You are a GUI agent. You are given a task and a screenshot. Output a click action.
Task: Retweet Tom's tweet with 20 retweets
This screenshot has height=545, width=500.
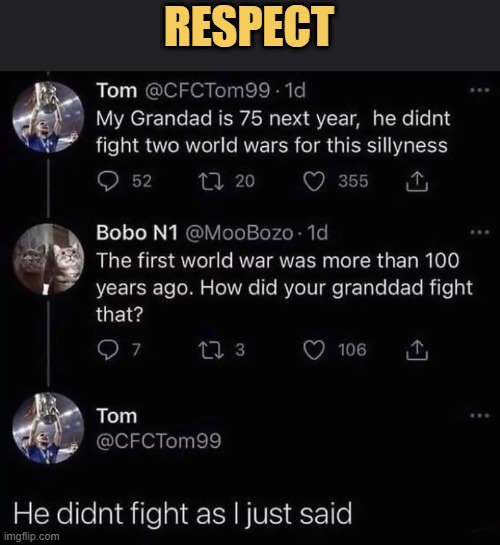point(211,181)
